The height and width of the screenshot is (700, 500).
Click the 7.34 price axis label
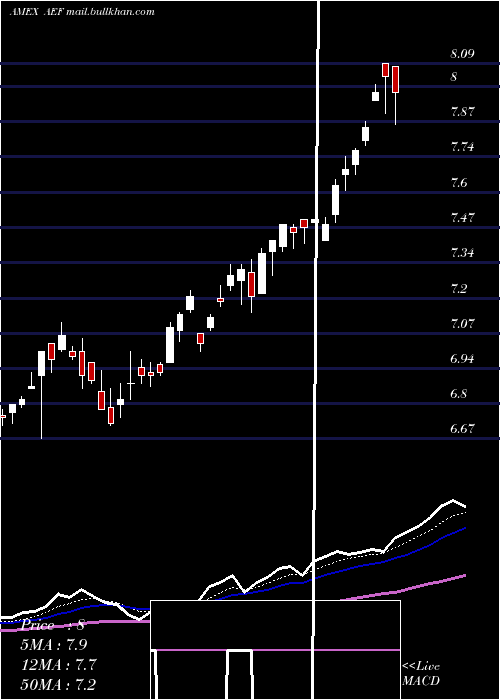pos(462,253)
